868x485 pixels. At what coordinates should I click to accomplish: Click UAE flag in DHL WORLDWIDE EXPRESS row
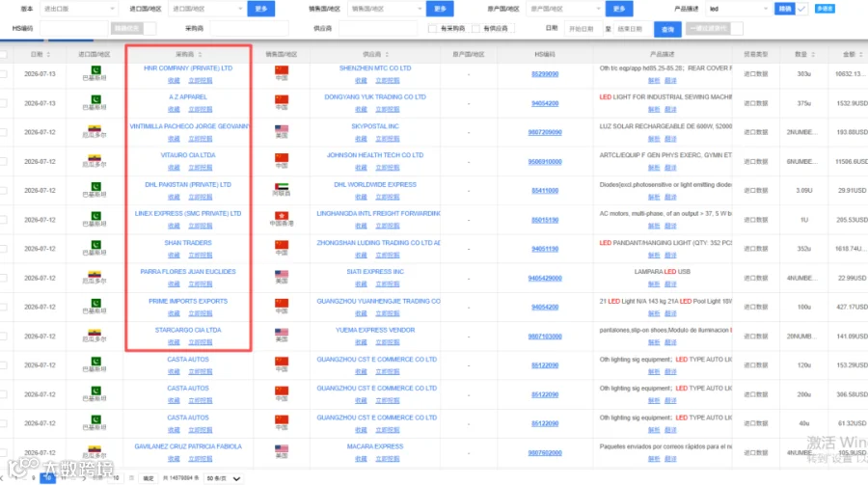tap(282, 186)
